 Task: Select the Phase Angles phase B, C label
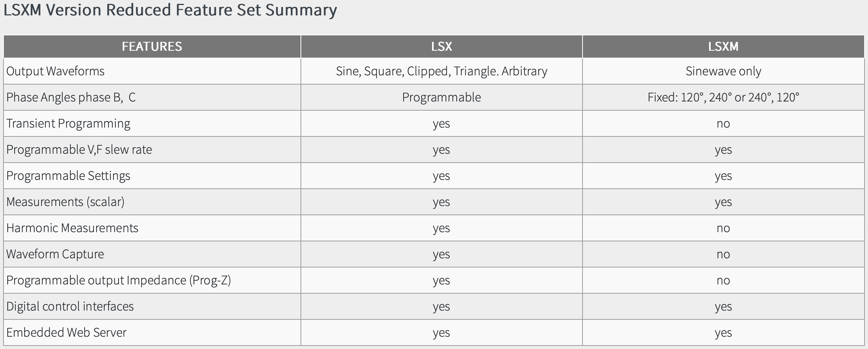pyautogui.click(x=71, y=97)
